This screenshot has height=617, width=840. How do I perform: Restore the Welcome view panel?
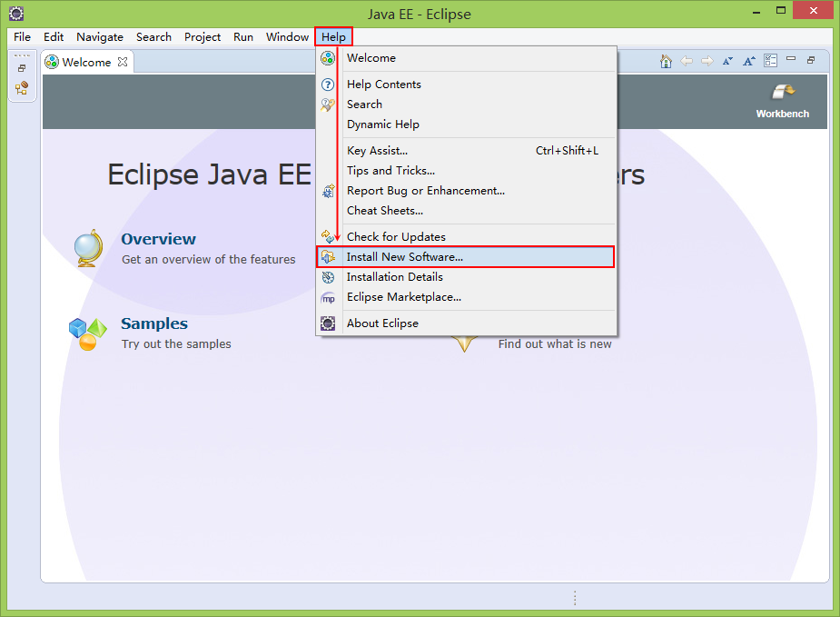tap(811, 60)
